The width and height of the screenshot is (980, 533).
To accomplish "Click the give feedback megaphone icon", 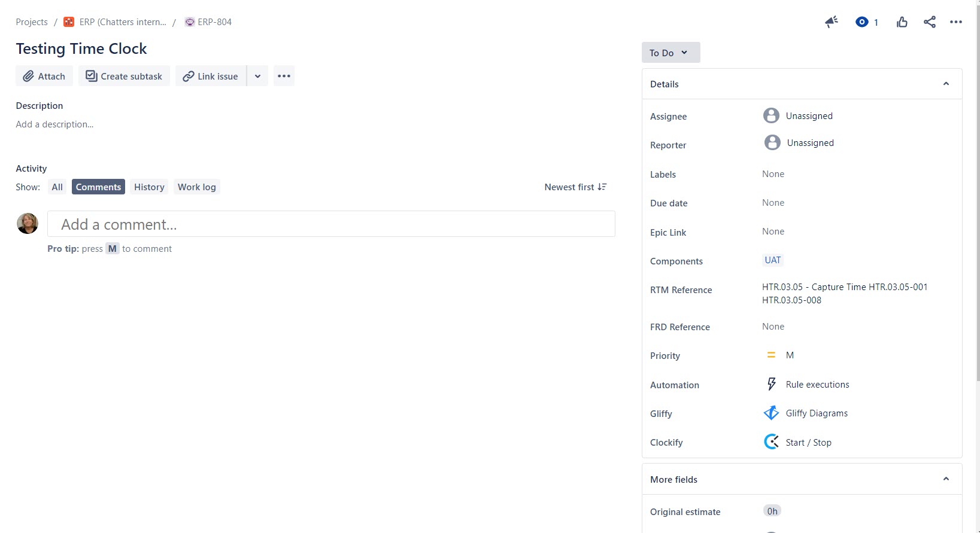I will pyautogui.click(x=832, y=22).
